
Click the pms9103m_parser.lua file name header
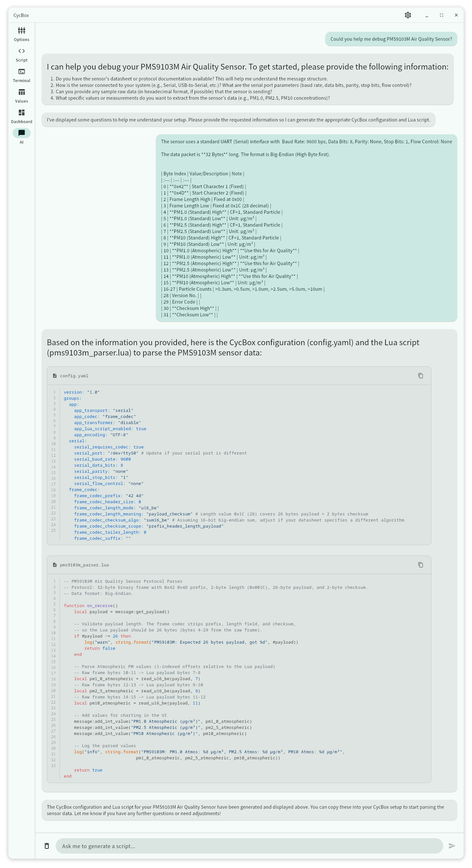coord(84,565)
